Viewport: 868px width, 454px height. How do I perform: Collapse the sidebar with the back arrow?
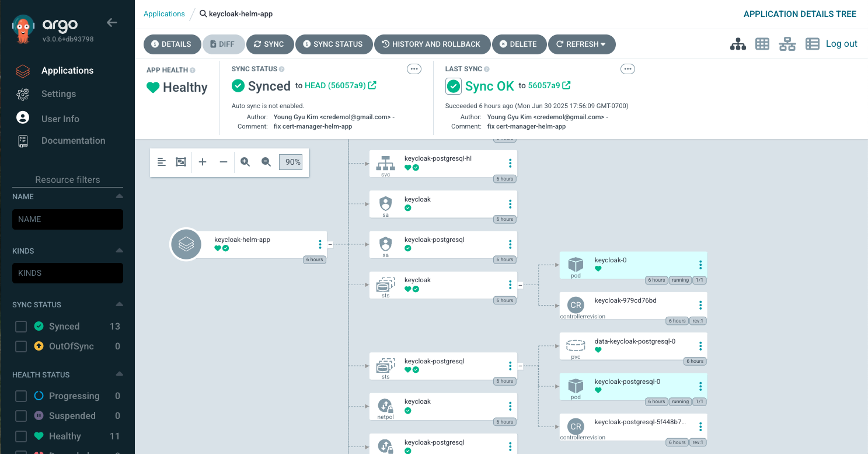coord(112,23)
